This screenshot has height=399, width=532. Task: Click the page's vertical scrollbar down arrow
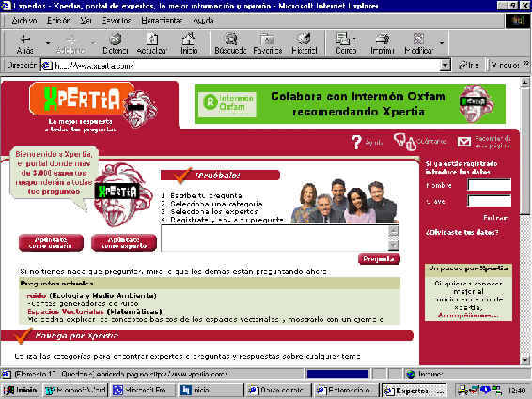[524, 360]
